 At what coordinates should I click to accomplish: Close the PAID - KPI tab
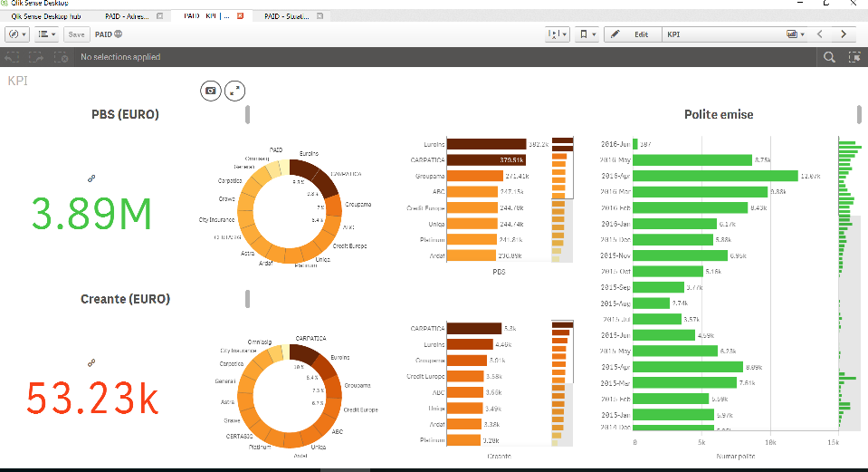(x=240, y=16)
